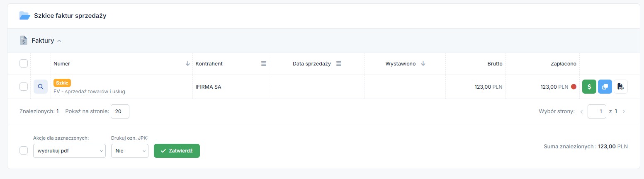Screen dimensions: 644x179
Task: Click the Zatwierdź button
Action: point(177,151)
